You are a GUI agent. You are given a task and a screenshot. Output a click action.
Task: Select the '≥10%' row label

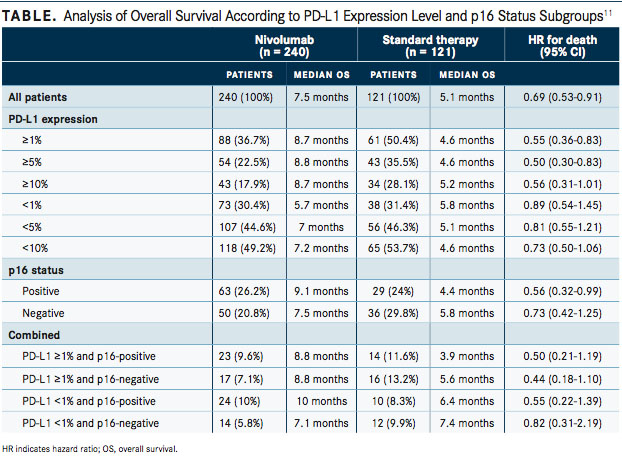pos(35,184)
